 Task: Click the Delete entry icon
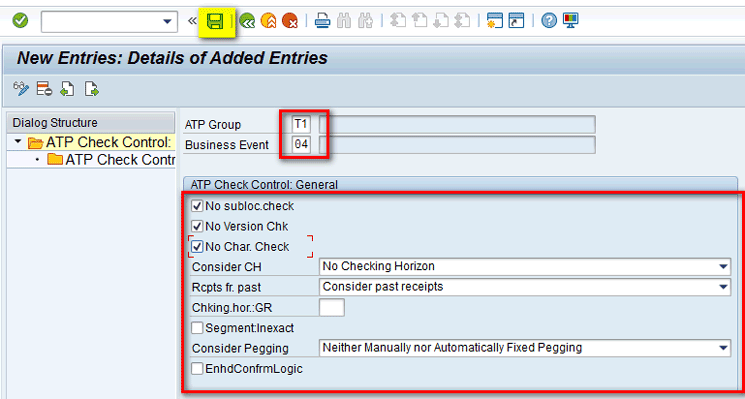click(x=45, y=89)
